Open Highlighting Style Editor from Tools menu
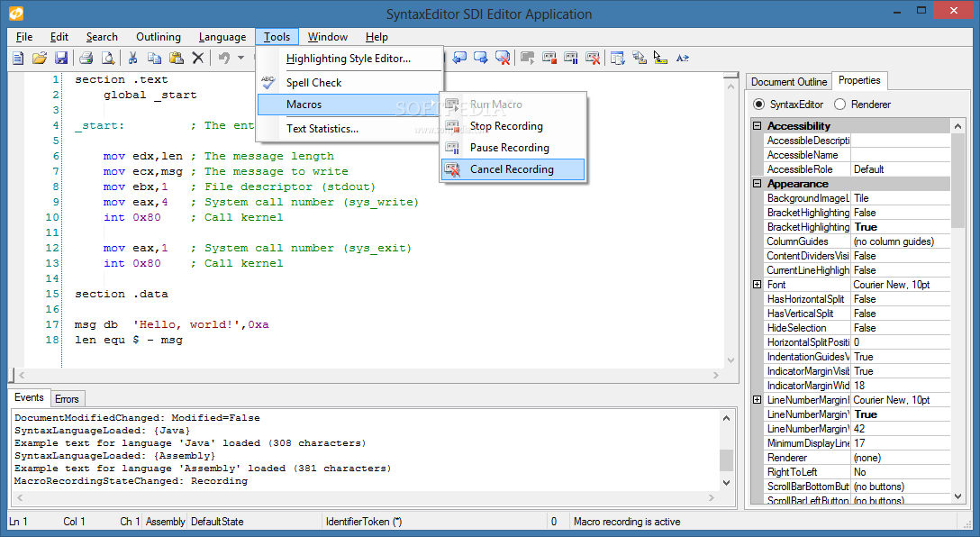Image resolution: width=980 pixels, height=537 pixels. click(348, 59)
